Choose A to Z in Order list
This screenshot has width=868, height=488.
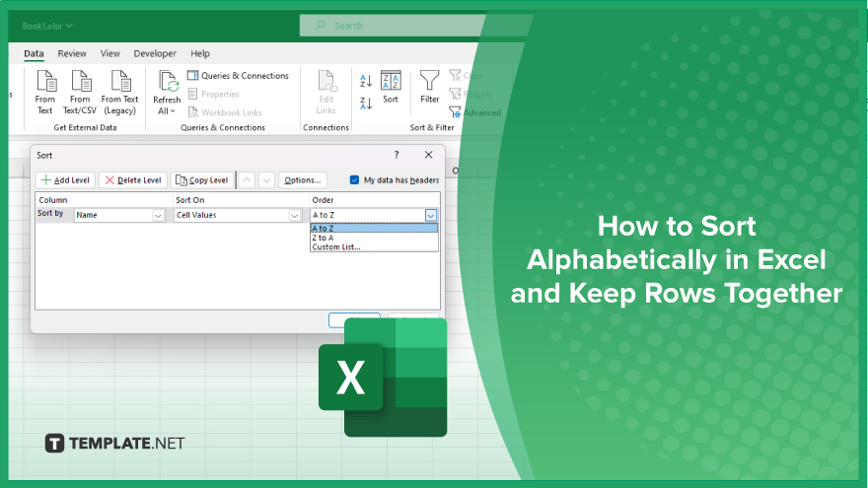pos(374,228)
